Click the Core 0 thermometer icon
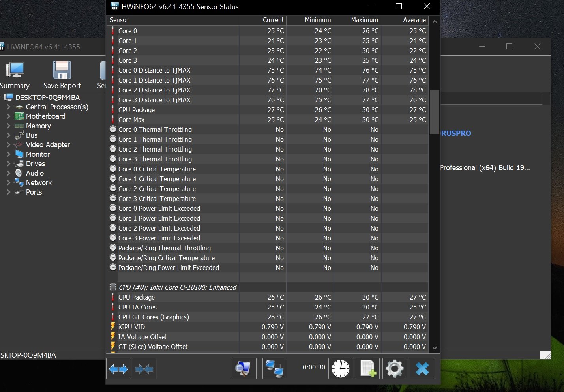Image resolution: width=564 pixels, height=392 pixels. [112, 30]
